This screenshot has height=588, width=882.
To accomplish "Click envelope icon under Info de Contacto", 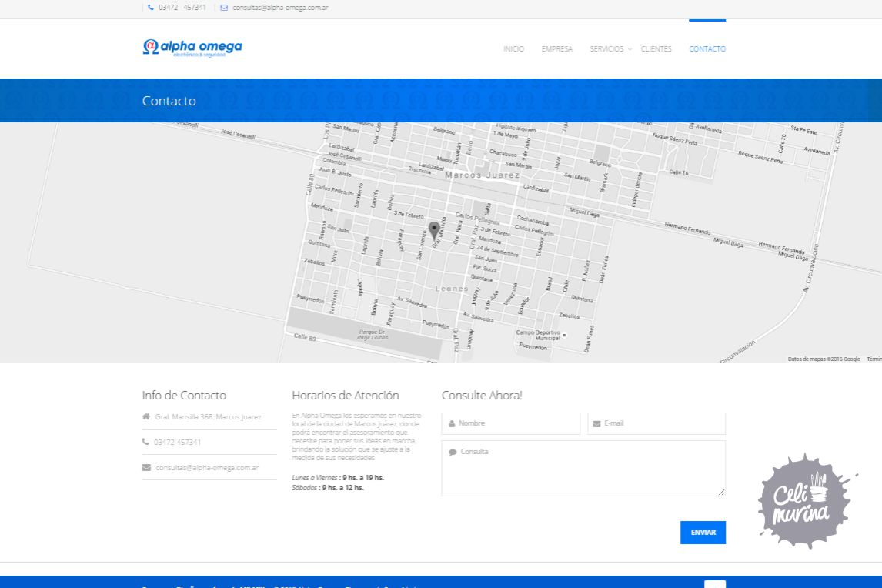I will click(146, 467).
